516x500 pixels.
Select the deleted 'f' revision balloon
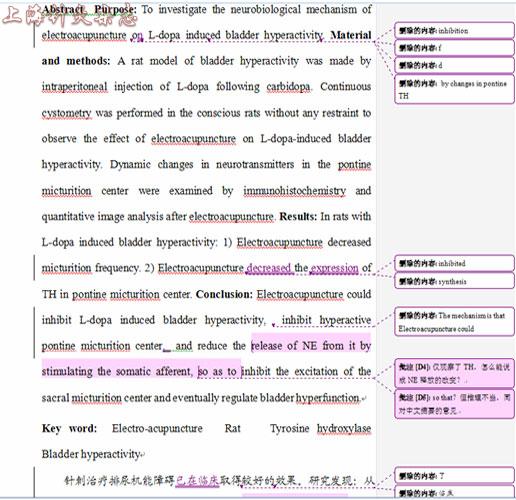[x=454, y=48]
